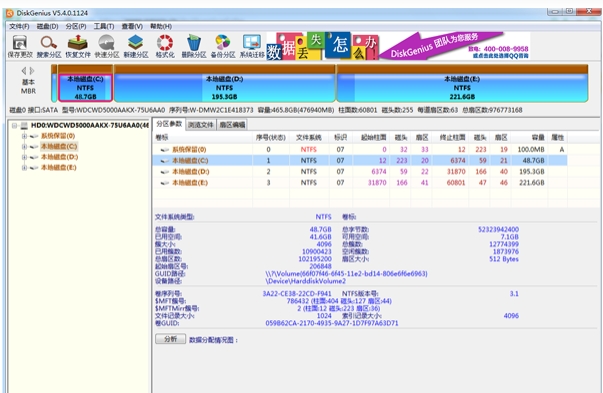Switch to the Browse Files tab
The height and width of the screenshot is (393, 603).
click(201, 125)
